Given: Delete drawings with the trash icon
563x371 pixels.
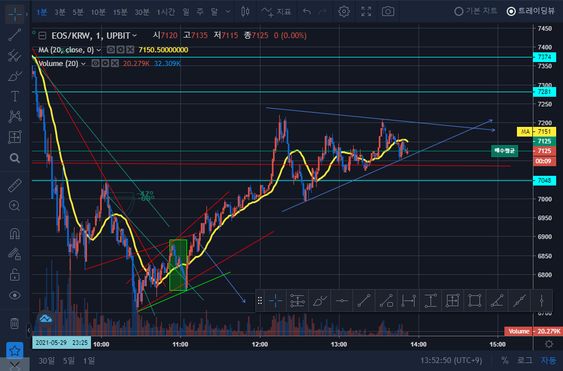Looking at the screenshot, I should 14,323.
